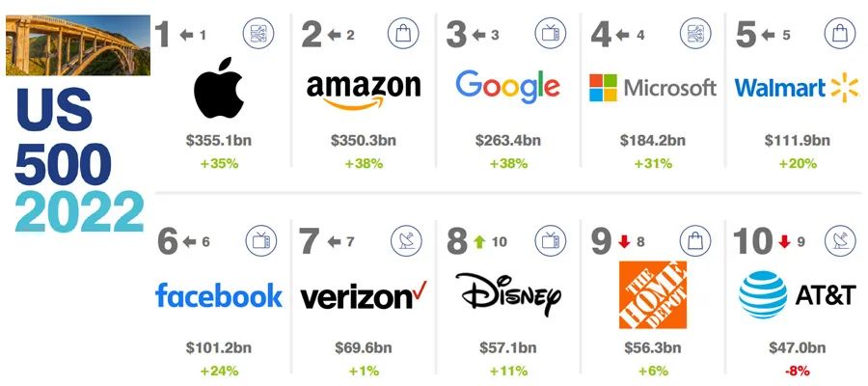
Task: Click the Amazon logo
Action: [364, 90]
